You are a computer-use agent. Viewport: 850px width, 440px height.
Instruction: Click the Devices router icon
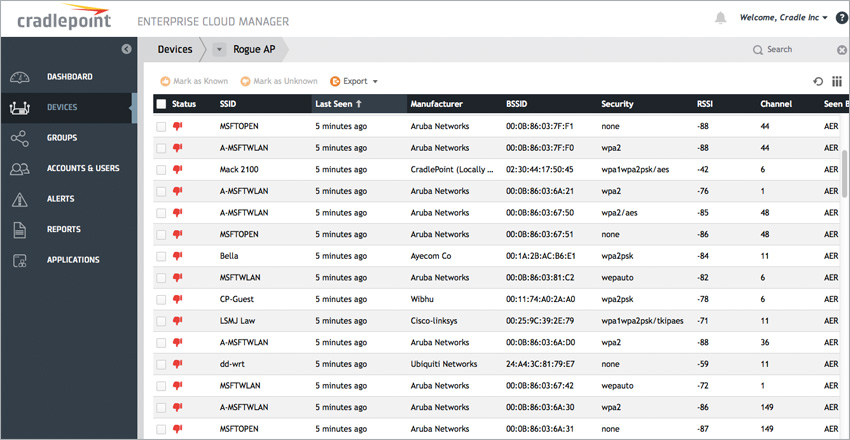[20, 107]
